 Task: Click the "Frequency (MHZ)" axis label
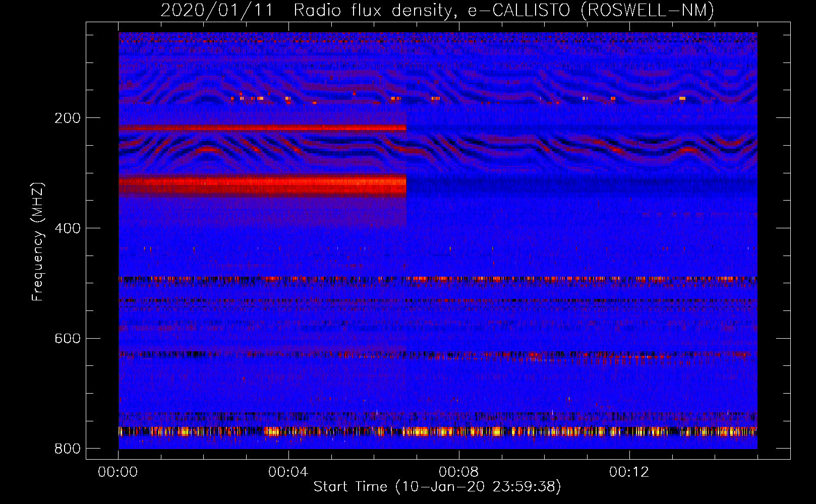(38, 241)
